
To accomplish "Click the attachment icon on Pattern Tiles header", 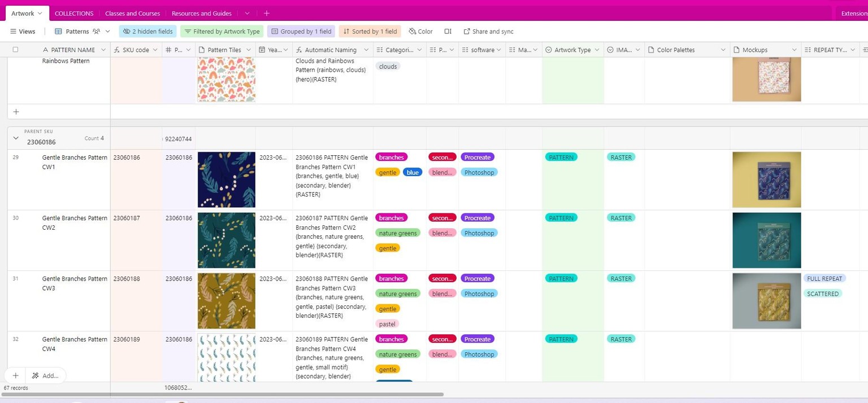I will (x=202, y=50).
